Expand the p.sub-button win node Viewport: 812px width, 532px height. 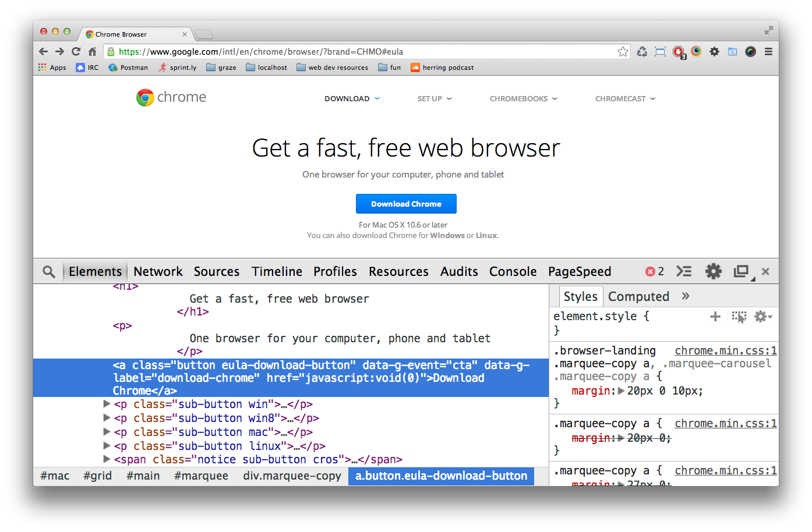[x=107, y=404]
